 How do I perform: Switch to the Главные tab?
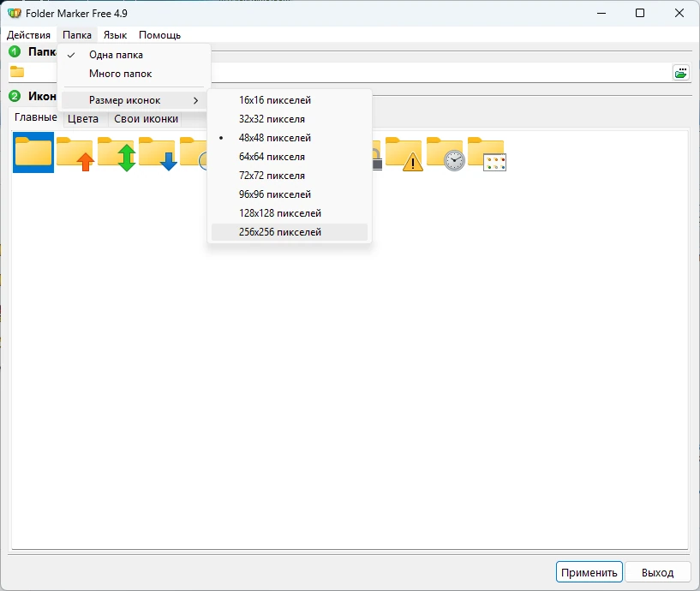pyautogui.click(x=36, y=117)
